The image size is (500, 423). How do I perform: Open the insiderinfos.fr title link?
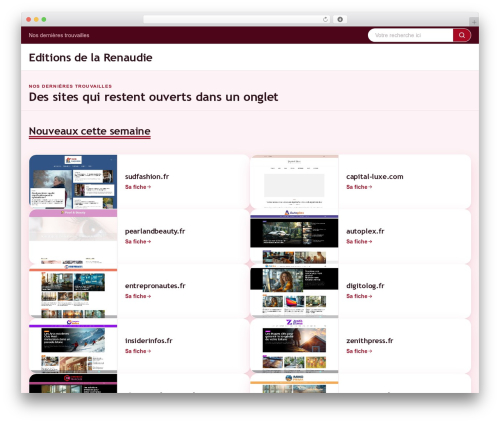coord(149,340)
